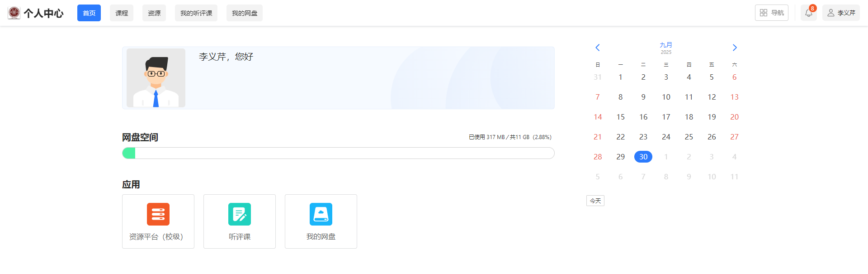The width and height of the screenshot is (868, 274).
Task: Open the 课程 tab
Action: [x=122, y=13]
